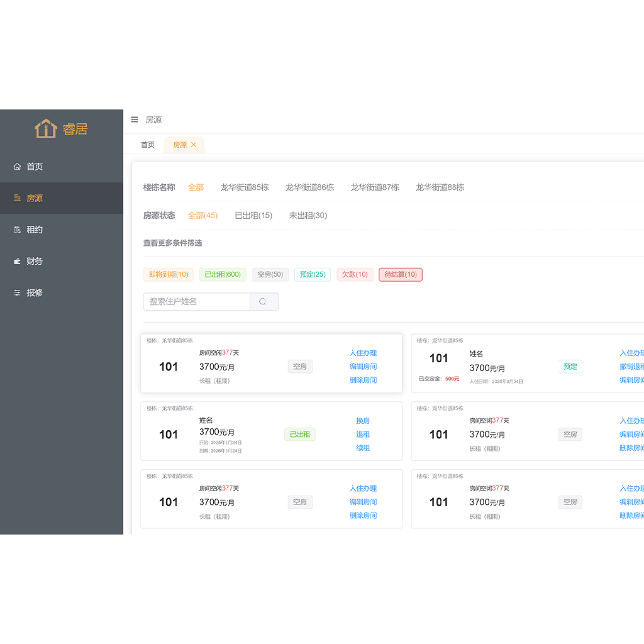The height and width of the screenshot is (644, 644).
Task: Click the 睿居 house logo icon
Action: coord(46,129)
